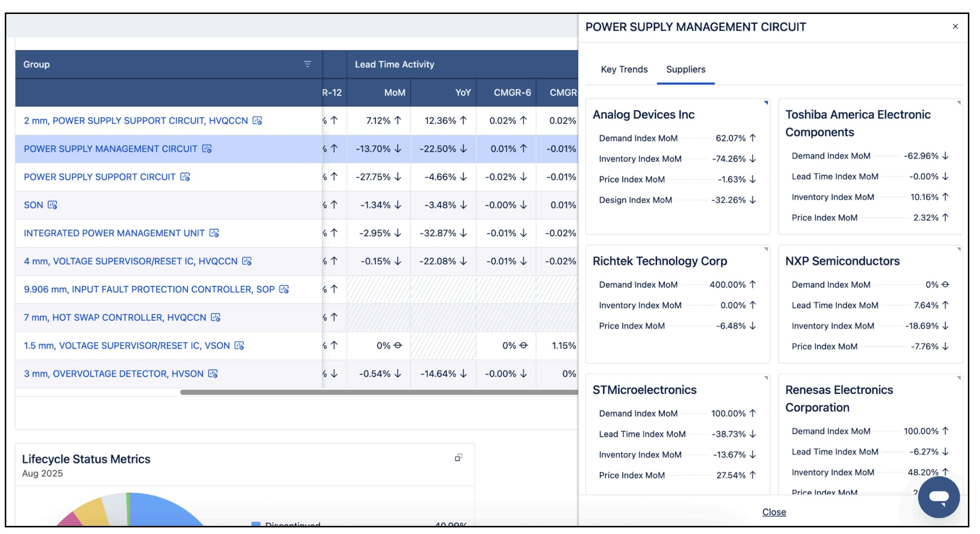Click the -13.70% MoM cell in highlighted row
Image resolution: width=980 pixels, height=534 pixels.
[379, 149]
